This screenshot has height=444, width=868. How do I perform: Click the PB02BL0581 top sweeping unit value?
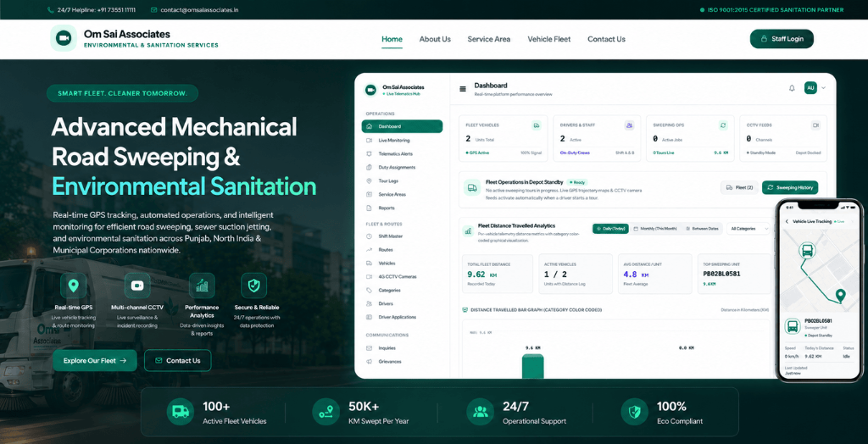click(722, 274)
